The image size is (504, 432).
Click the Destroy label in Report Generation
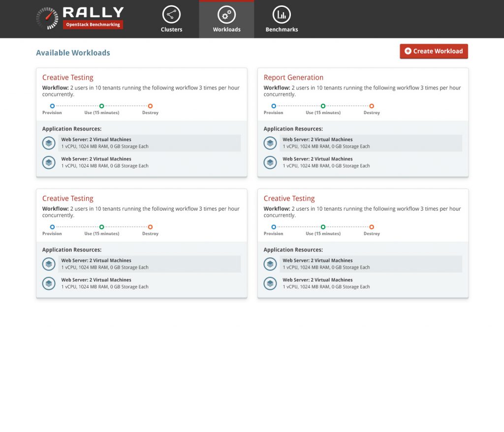tap(372, 113)
